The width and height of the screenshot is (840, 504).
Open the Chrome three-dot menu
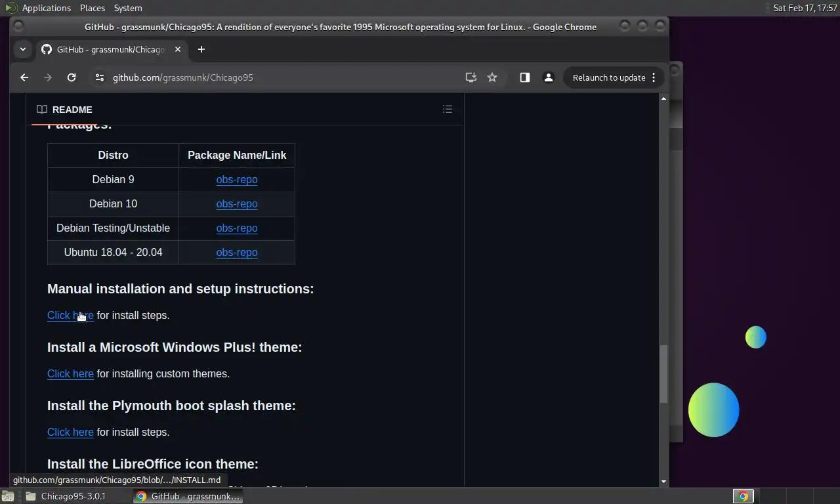pyautogui.click(x=654, y=77)
